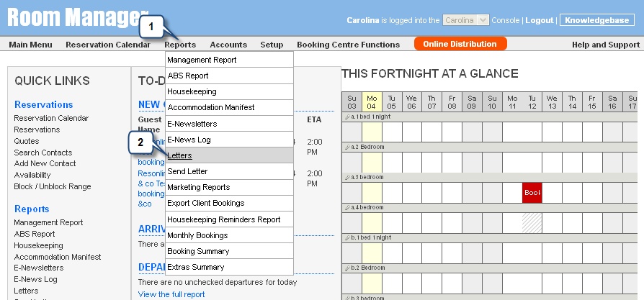The image size is (644, 300).
Task: Open Help and Support menu
Action: tap(606, 45)
